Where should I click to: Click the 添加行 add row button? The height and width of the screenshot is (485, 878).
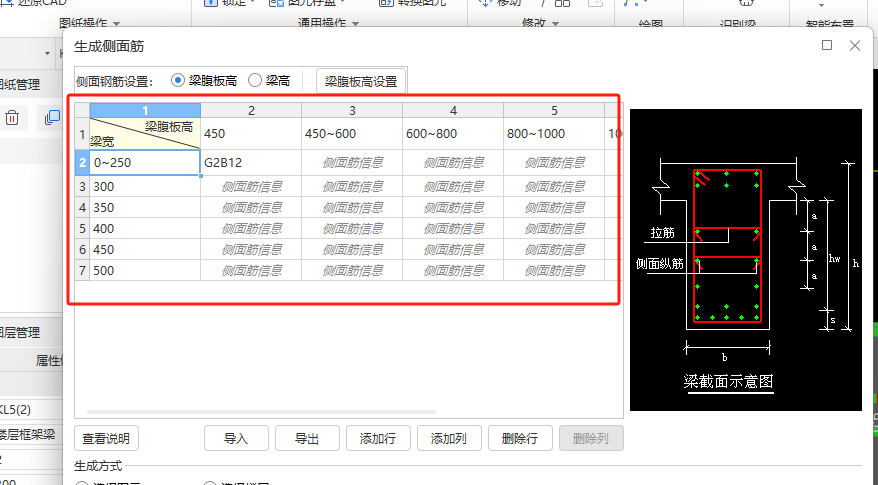coord(378,438)
